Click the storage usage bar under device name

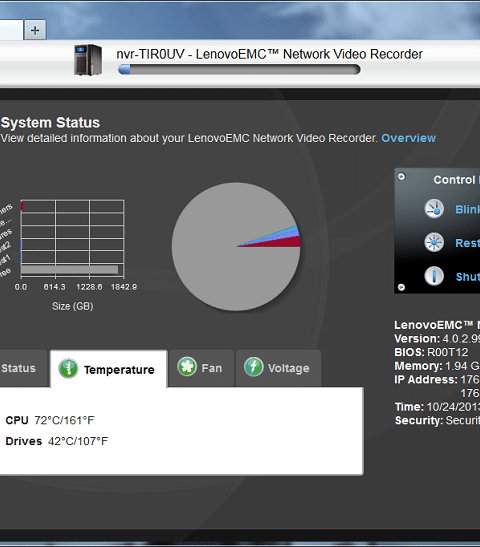click(239, 69)
